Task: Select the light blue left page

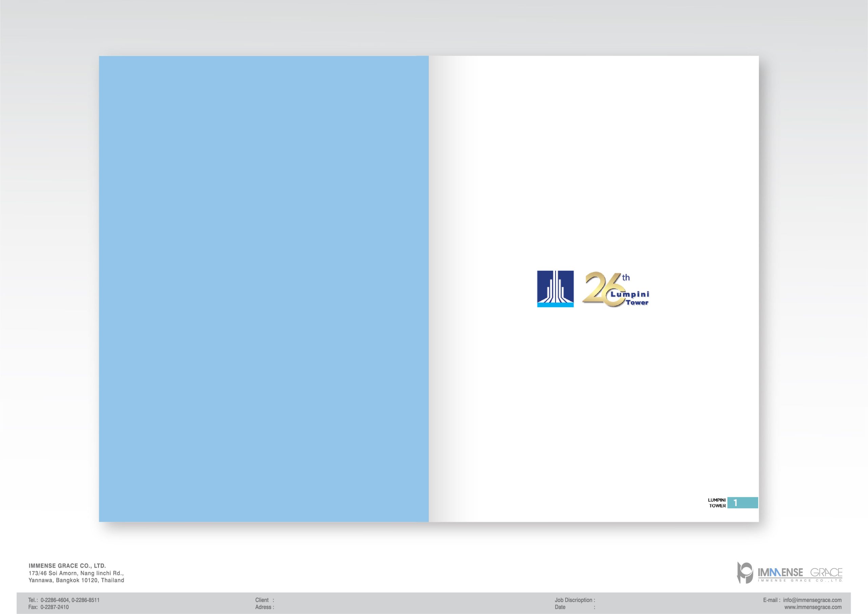Action: pos(263,289)
